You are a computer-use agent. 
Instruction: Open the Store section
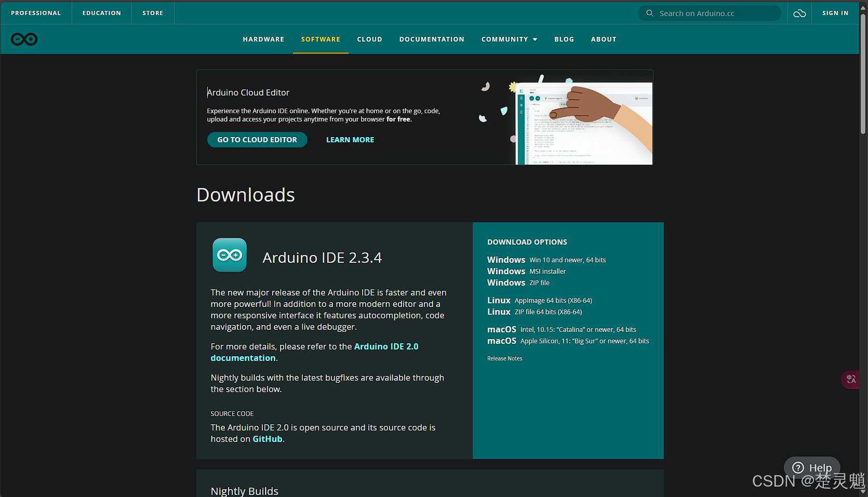(x=153, y=13)
